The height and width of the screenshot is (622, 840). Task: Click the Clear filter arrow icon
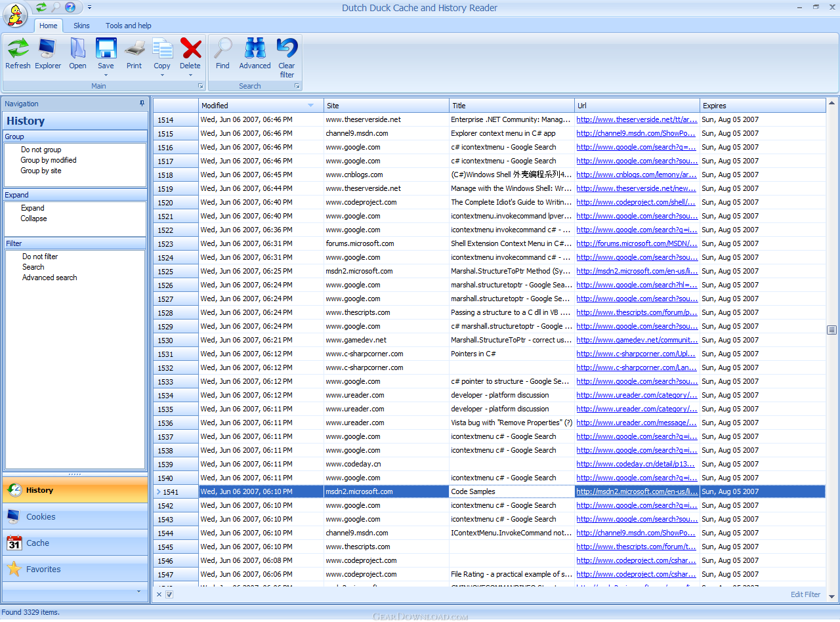[x=287, y=49]
